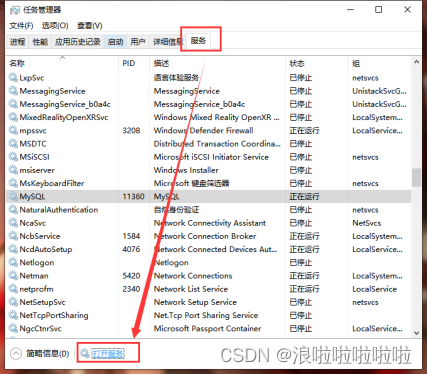Select the LocalService group of netprofm

click(x=374, y=289)
